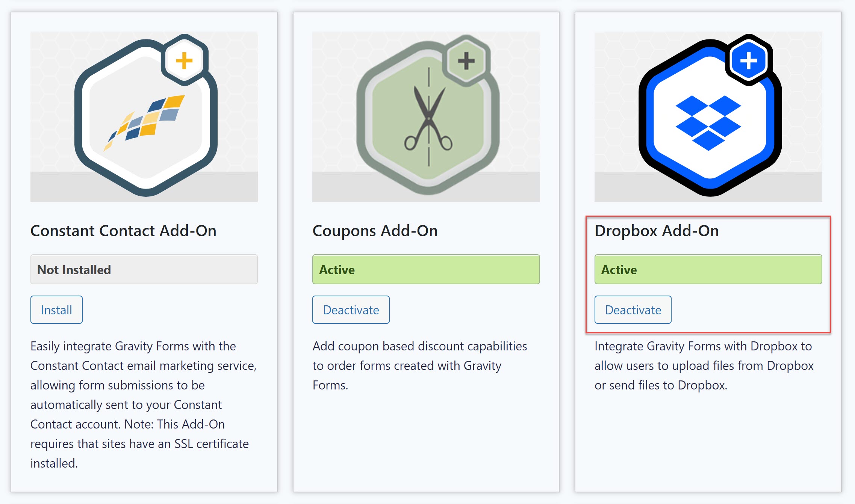Click the blue plus badge on Dropbox icon
The width and height of the screenshot is (855, 504).
pyautogui.click(x=749, y=60)
